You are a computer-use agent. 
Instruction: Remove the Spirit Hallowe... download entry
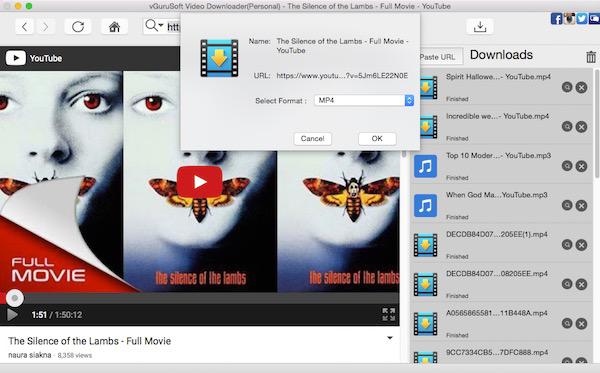pos(582,88)
